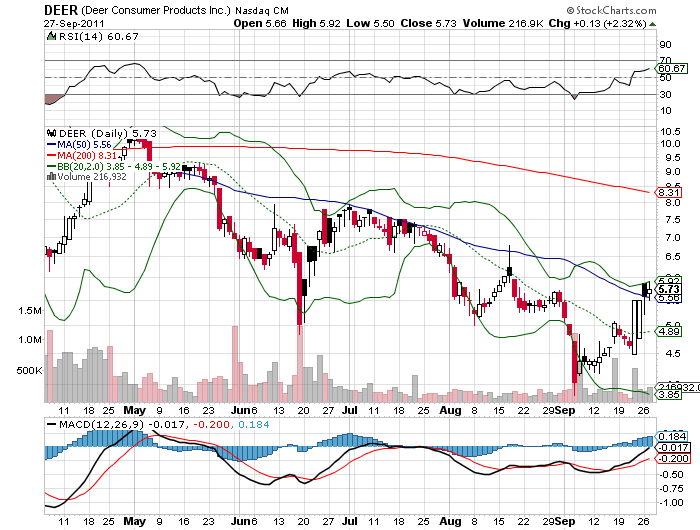The width and height of the screenshot is (700, 530).
Task: Click the last price 5.73 tag
Action: point(668,289)
